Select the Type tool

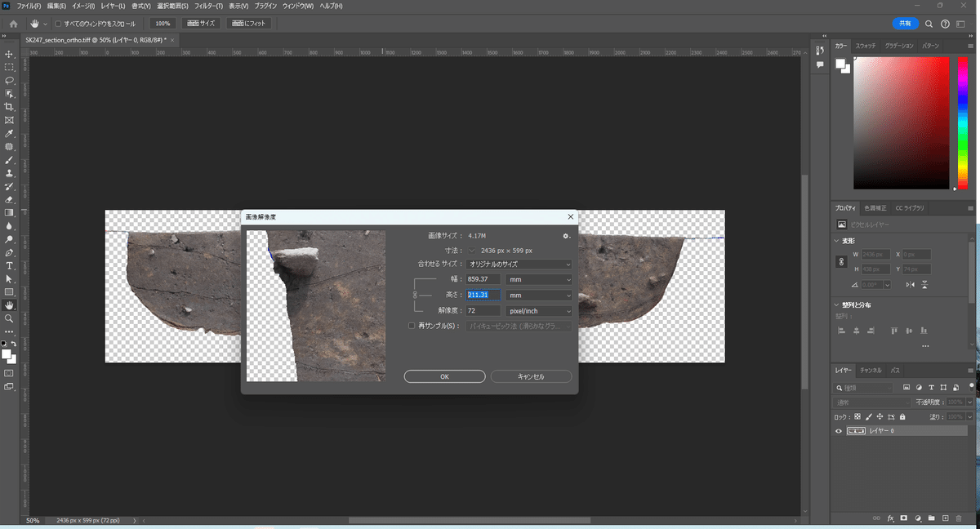coord(9,265)
